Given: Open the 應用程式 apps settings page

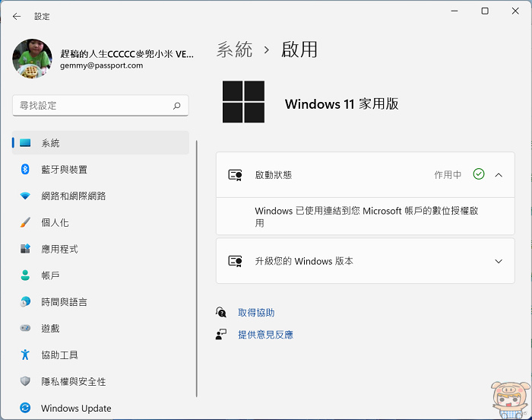Looking at the screenshot, I should click(59, 249).
